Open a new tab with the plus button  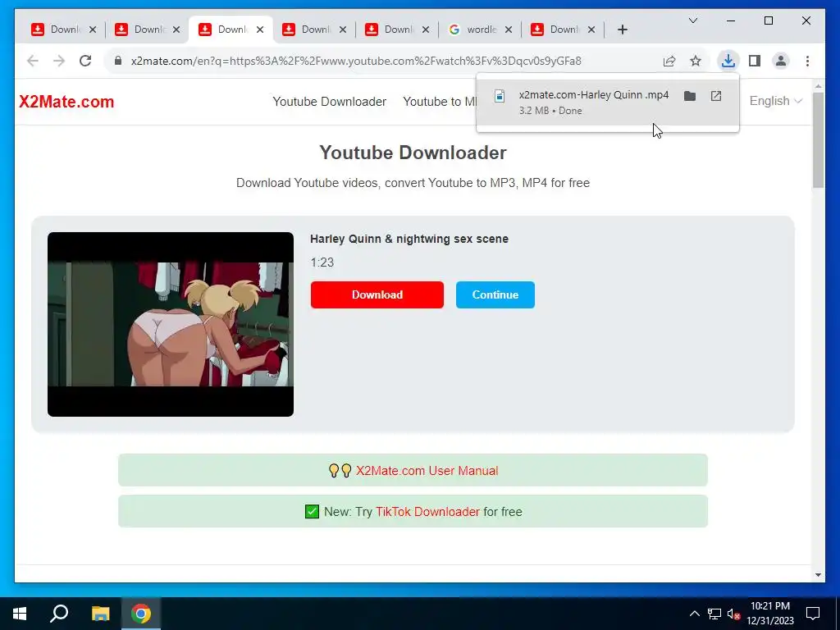622,30
